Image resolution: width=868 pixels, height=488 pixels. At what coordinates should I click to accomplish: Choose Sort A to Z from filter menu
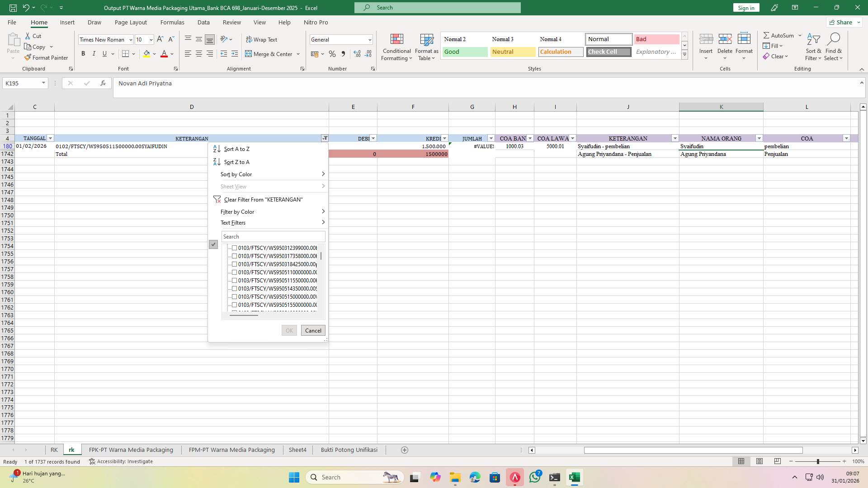(x=236, y=149)
